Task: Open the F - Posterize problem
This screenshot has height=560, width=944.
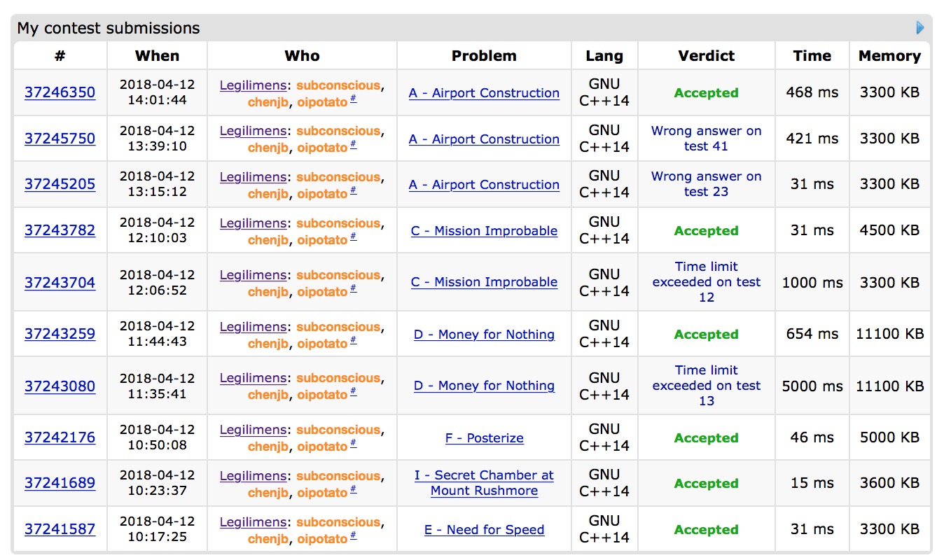Action: click(484, 438)
